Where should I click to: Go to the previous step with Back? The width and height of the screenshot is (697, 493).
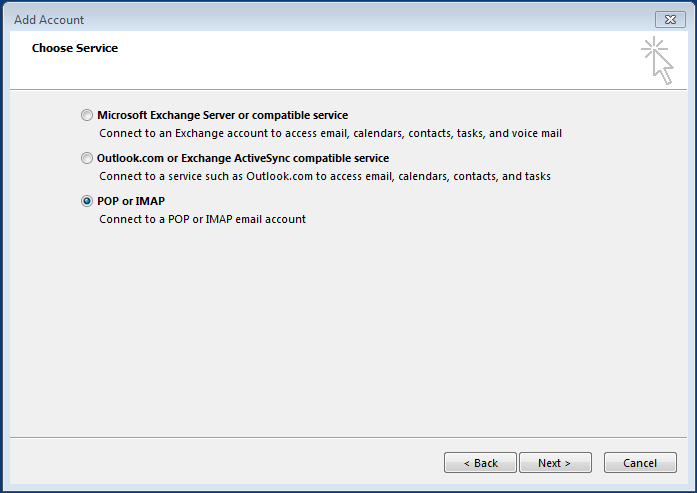480,463
